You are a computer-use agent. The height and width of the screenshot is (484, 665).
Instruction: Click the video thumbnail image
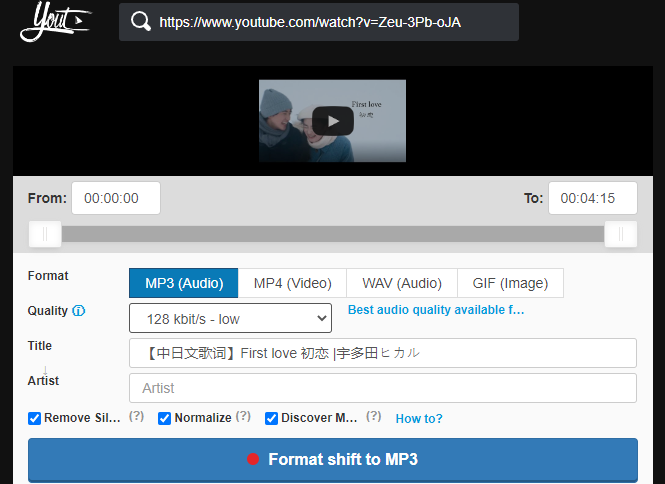(x=332, y=121)
